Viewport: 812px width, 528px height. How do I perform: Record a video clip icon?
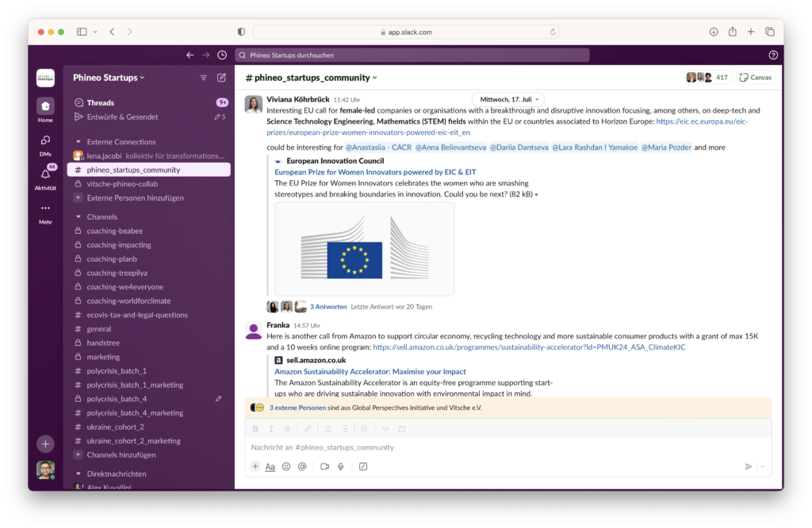pos(324,466)
